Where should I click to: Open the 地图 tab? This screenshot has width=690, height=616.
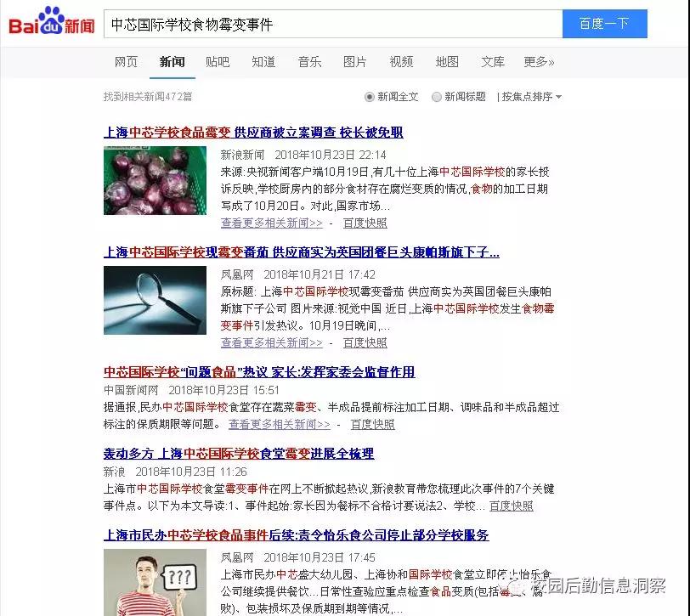pyautogui.click(x=447, y=61)
